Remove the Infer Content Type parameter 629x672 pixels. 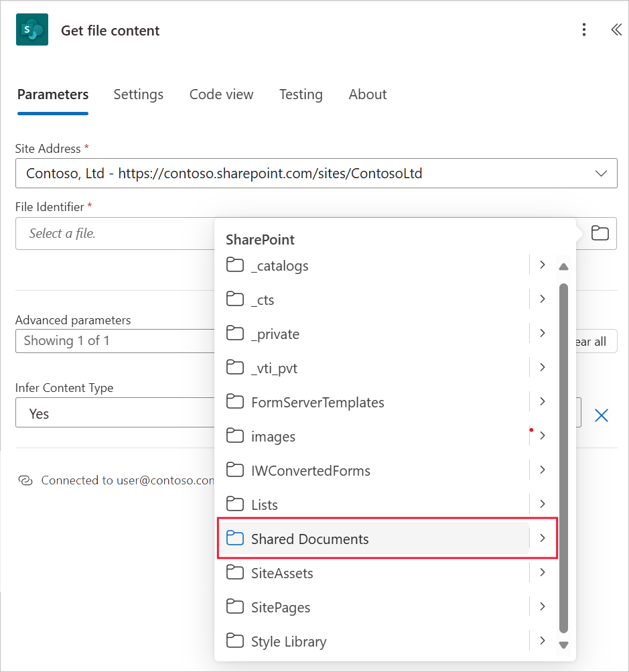pyautogui.click(x=602, y=415)
